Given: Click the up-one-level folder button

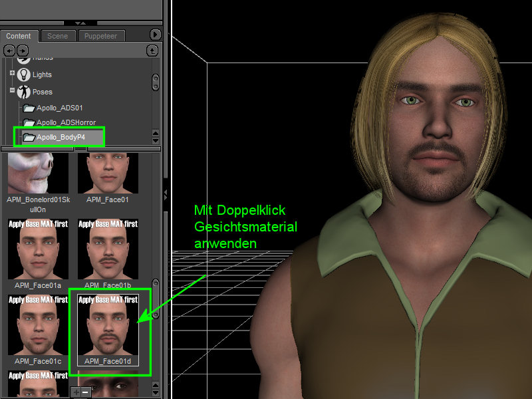Looking at the screenshot, I should 152,51.
